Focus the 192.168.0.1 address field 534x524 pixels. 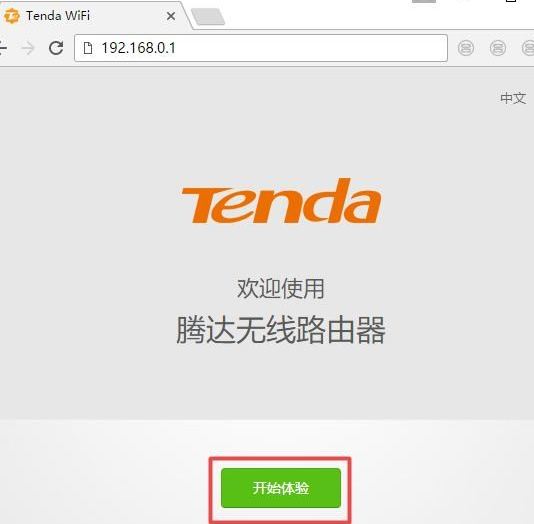tap(261, 48)
